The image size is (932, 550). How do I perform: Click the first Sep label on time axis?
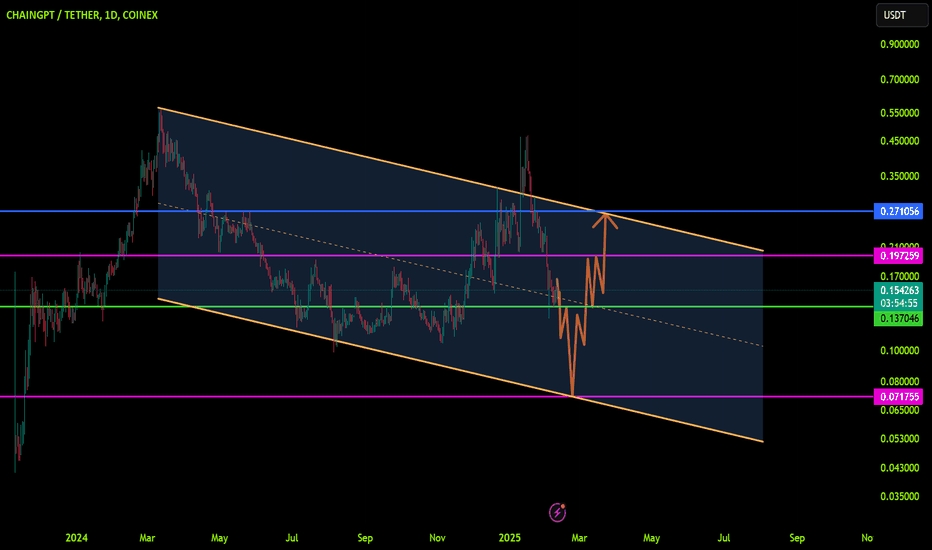point(365,538)
